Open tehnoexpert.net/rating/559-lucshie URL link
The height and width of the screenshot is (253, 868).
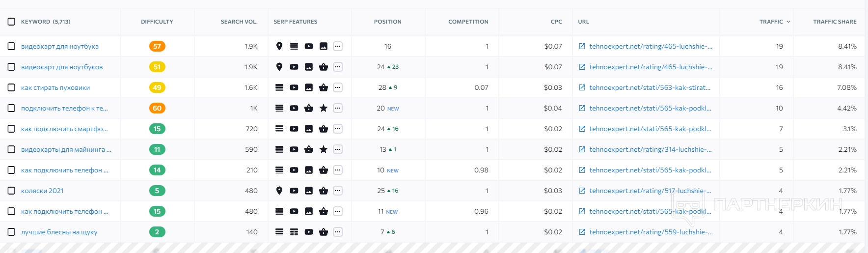(651, 232)
